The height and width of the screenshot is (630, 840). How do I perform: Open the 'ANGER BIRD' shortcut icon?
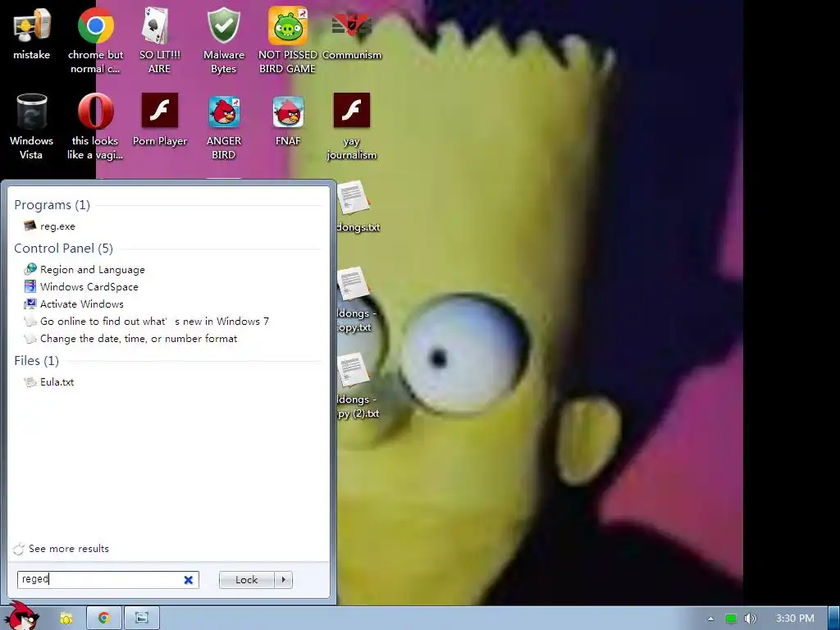(224, 126)
